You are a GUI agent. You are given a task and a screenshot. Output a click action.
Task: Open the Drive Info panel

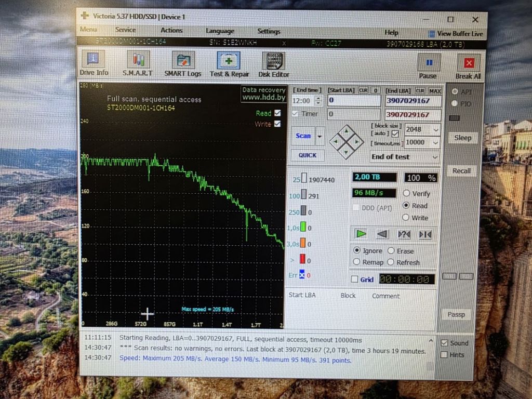[94, 63]
